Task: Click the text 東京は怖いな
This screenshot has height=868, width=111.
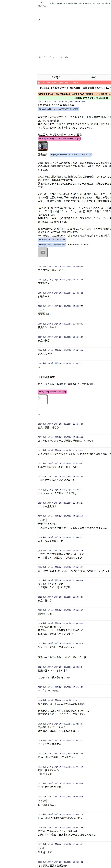Action: coord(45,601)
